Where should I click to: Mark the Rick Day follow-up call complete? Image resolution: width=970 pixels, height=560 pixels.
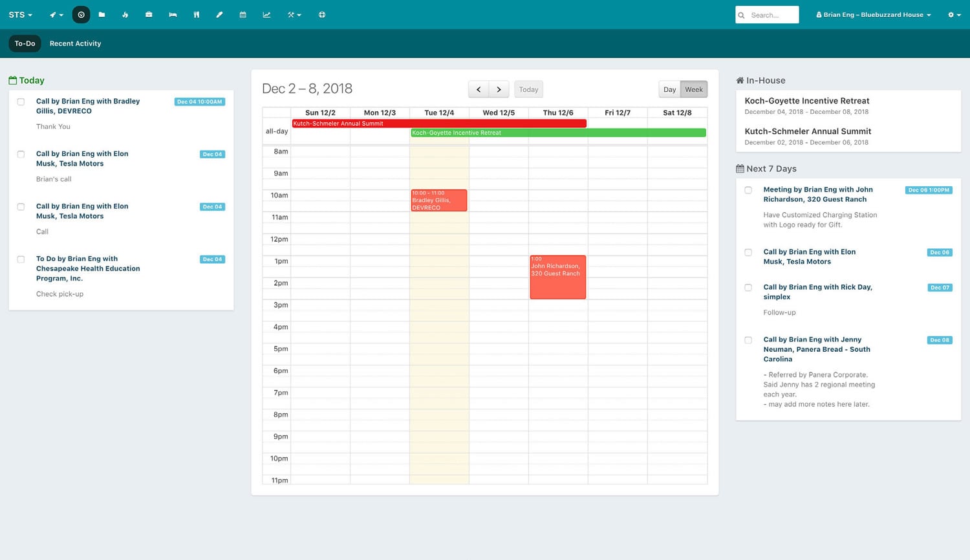pyautogui.click(x=748, y=287)
